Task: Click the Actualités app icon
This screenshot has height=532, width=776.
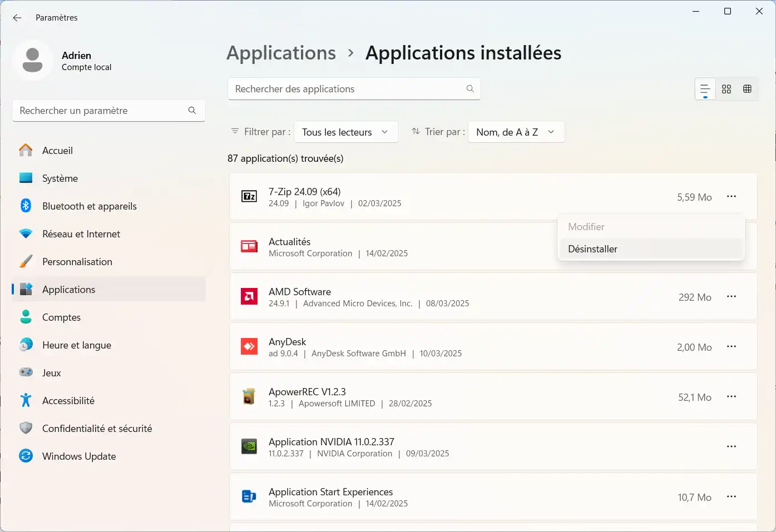Action: 249,246
